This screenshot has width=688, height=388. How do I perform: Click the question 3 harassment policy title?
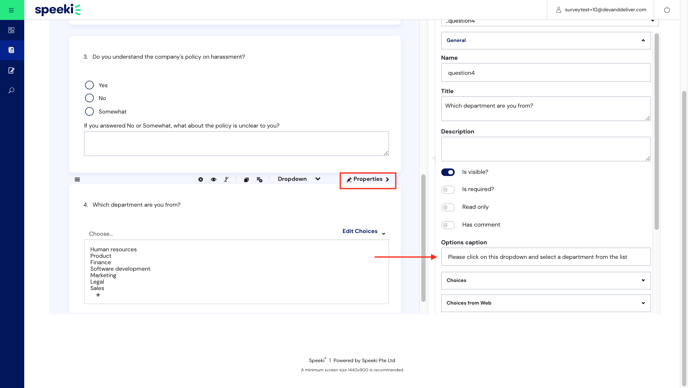168,57
